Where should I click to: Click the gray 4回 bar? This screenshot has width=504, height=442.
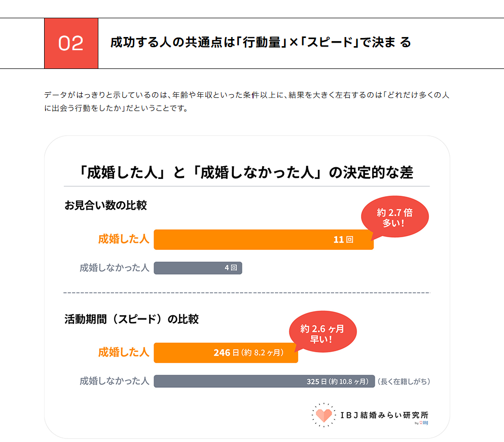(198, 268)
